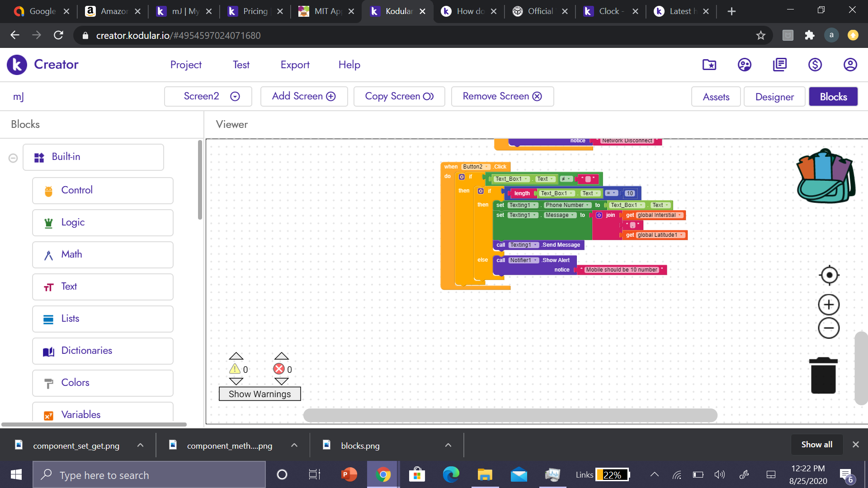Open the user account profile icon

coord(850,65)
